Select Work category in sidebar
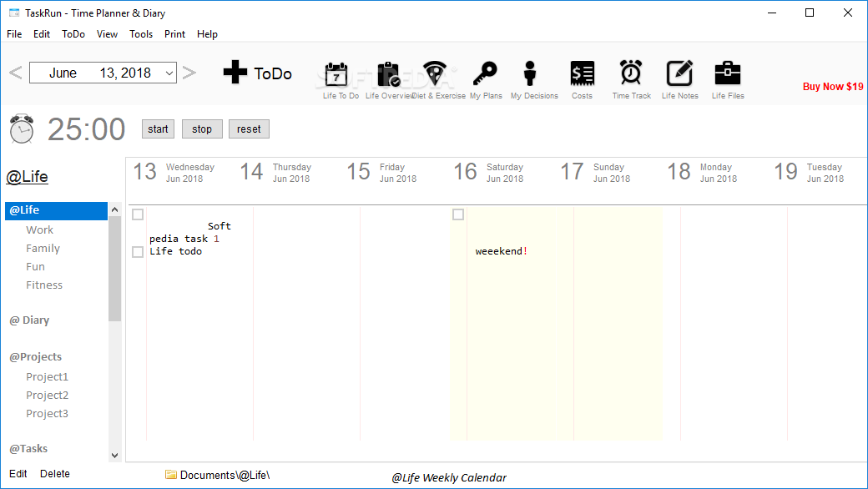 click(39, 229)
